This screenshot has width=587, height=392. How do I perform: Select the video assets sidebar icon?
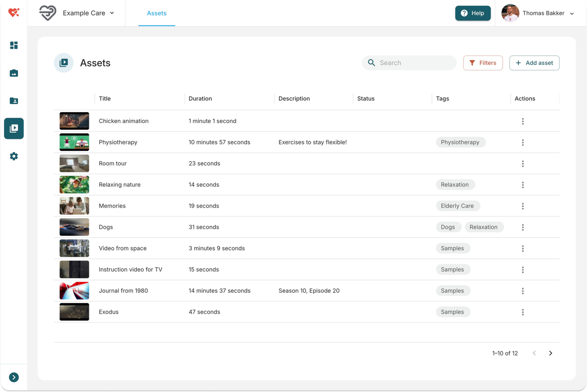pyautogui.click(x=14, y=129)
